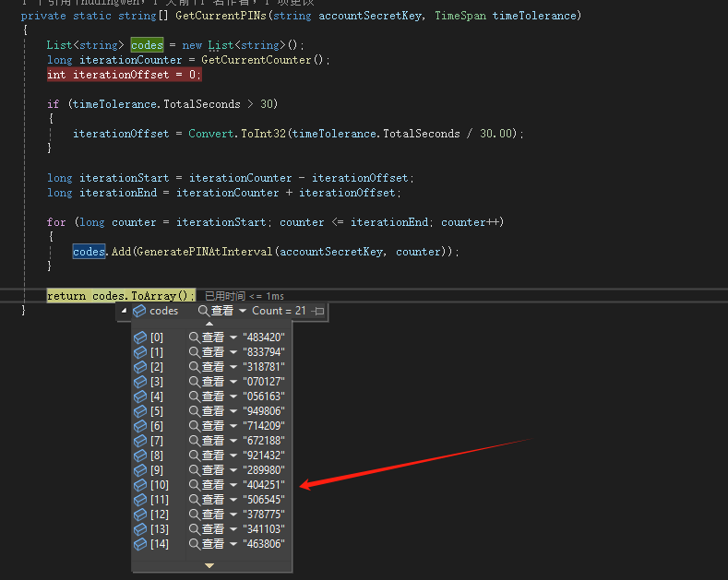Image resolution: width=728 pixels, height=580 pixels.
Task: Open the view dropdown arrow for codes
Action: click(243, 312)
